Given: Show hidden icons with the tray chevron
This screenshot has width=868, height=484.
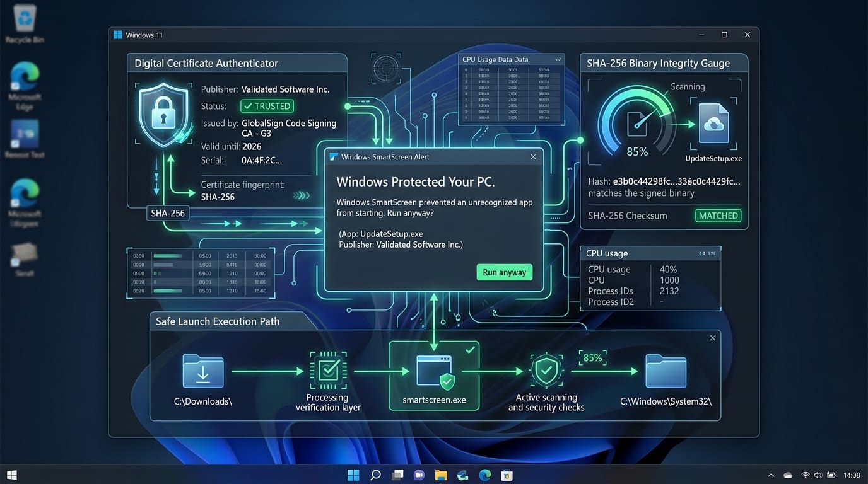Looking at the screenshot, I should click(x=771, y=475).
